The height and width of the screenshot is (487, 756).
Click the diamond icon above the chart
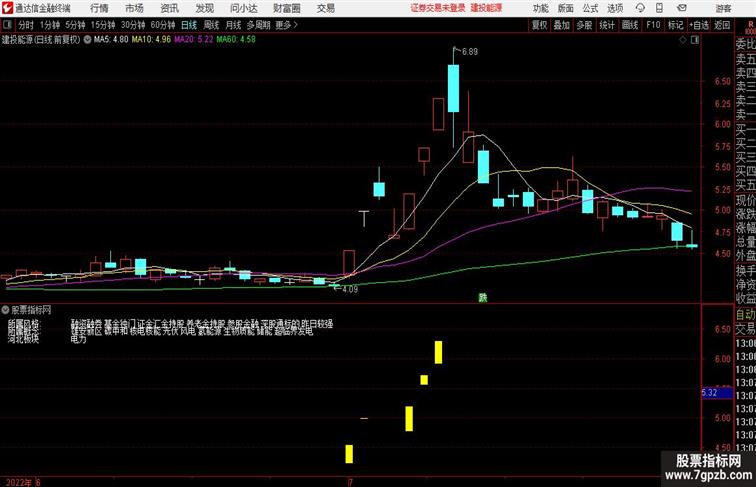[x=683, y=40]
